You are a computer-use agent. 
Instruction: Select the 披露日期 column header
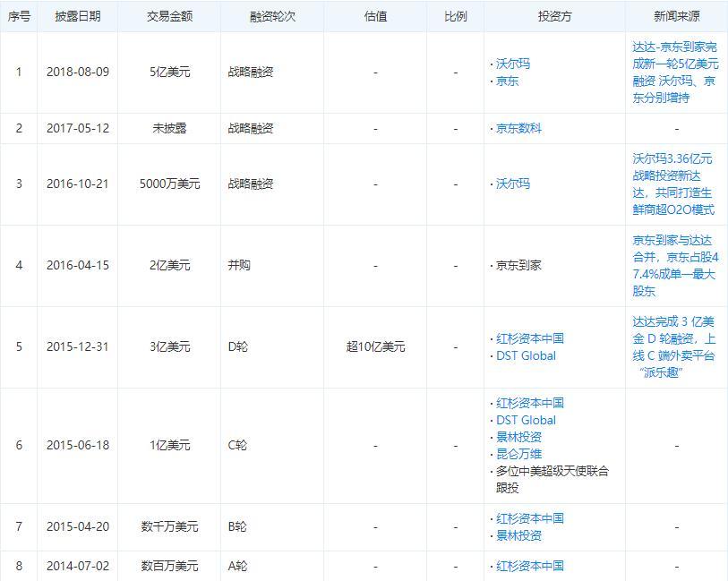click(x=78, y=16)
